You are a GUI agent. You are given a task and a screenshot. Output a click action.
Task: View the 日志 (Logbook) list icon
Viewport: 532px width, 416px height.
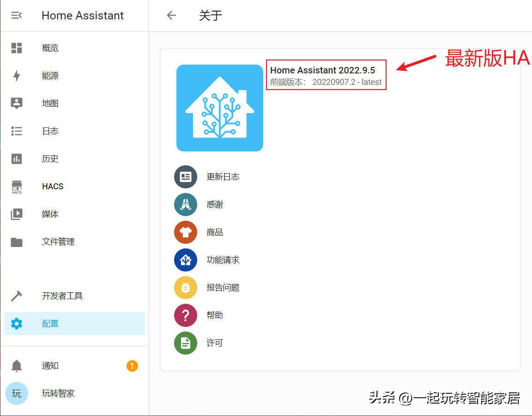pos(16,131)
